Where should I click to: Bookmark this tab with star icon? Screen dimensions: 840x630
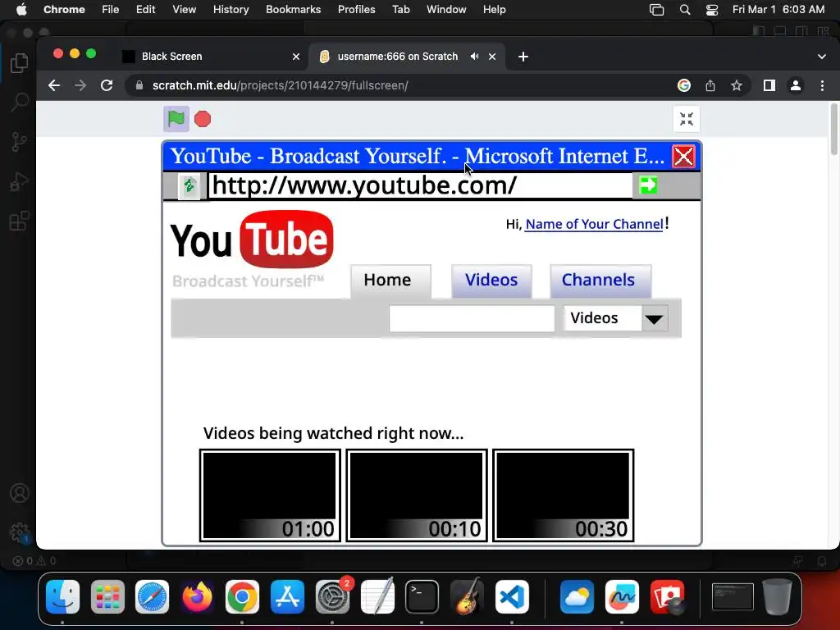[737, 85]
